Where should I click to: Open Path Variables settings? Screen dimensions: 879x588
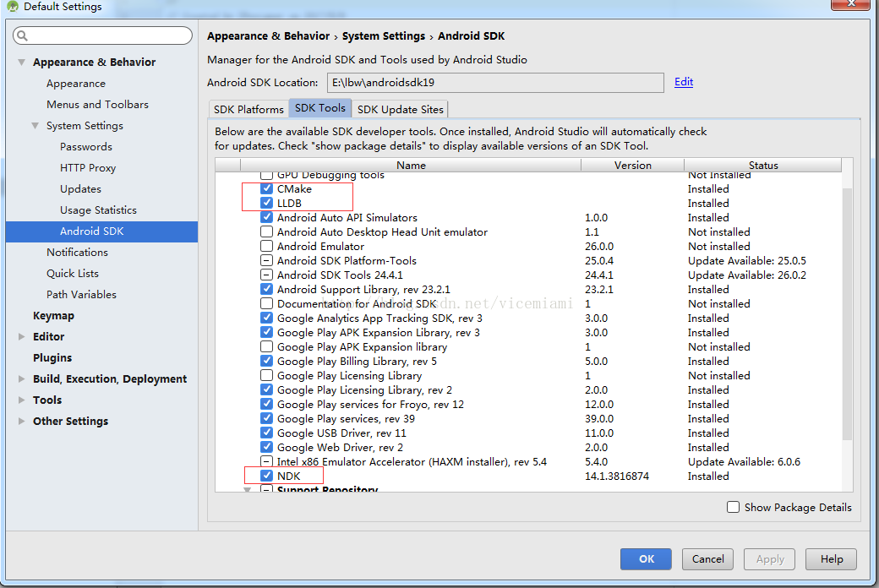coord(81,294)
